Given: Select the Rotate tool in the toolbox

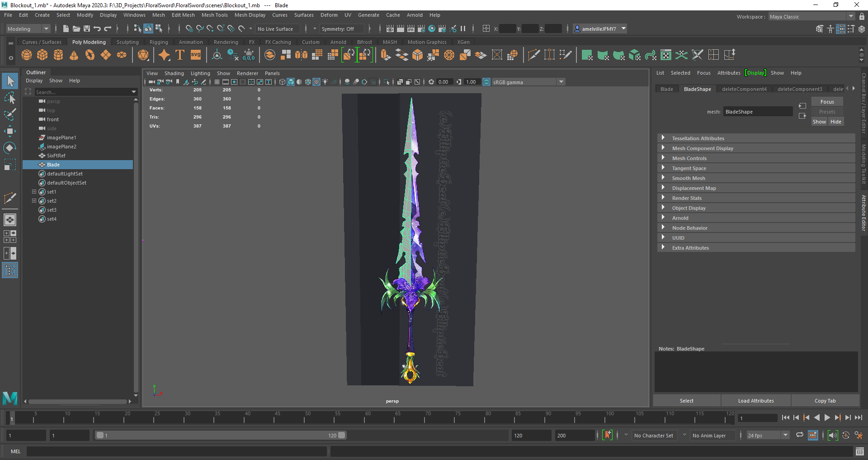Looking at the screenshot, I should (10, 148).
